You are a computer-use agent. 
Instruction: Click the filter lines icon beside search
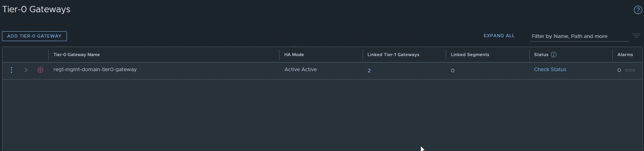coord(636,36)
